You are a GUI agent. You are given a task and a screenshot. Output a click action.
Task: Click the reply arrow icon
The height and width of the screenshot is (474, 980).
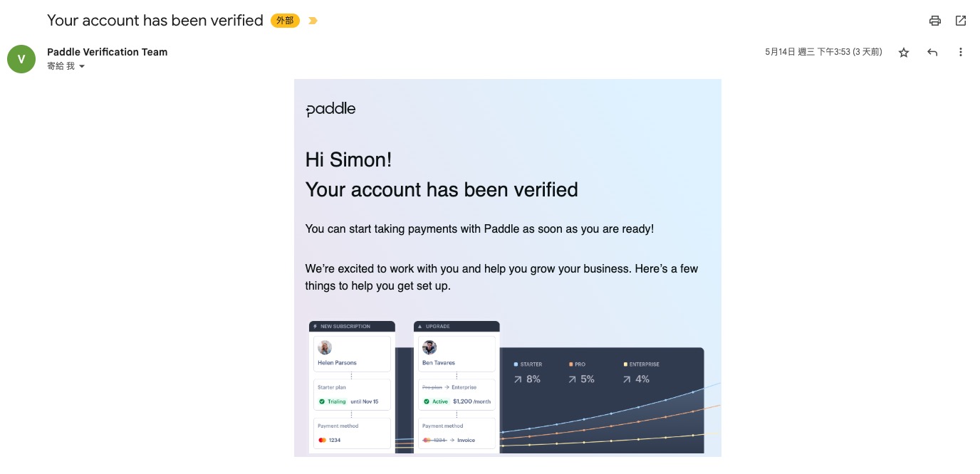tap(932, 52)
